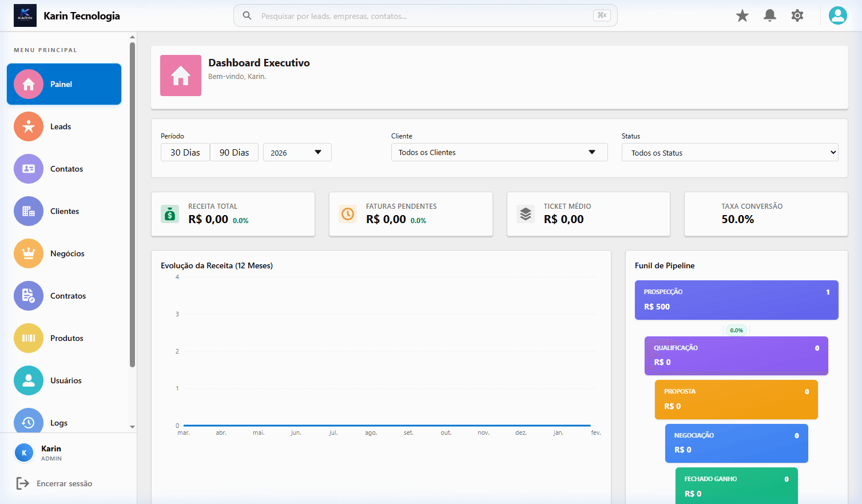This screenshot has height=504, width=862.
Task: Select Painel in the main menu
Action: 63,84
